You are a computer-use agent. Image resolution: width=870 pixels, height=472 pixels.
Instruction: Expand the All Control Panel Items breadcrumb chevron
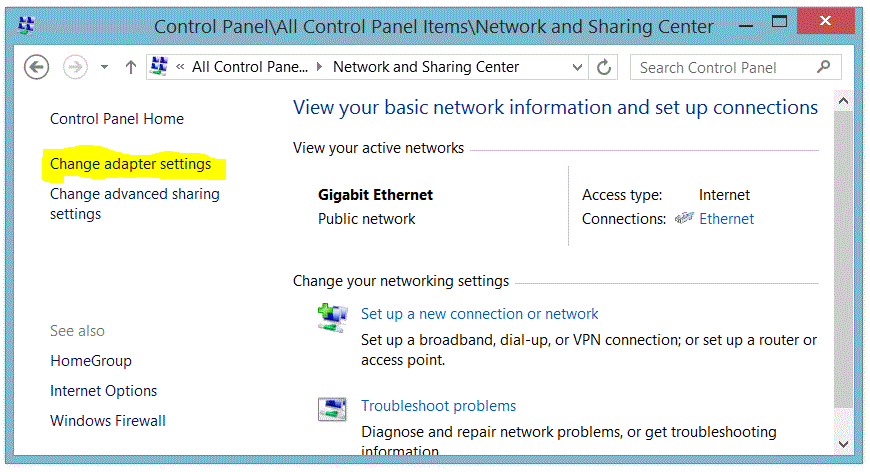[320, 67]
